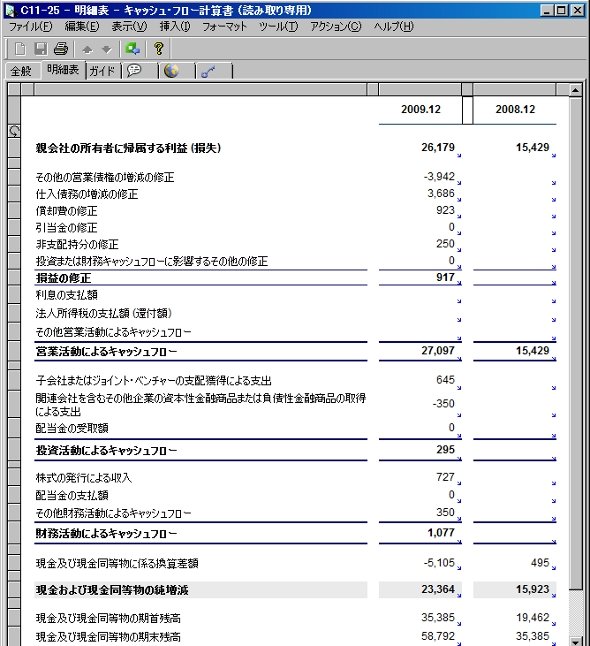Open the アクション(C) menu
Image resolution: width=590 pixels, height=646 pixels.
[x=336, y=26]
